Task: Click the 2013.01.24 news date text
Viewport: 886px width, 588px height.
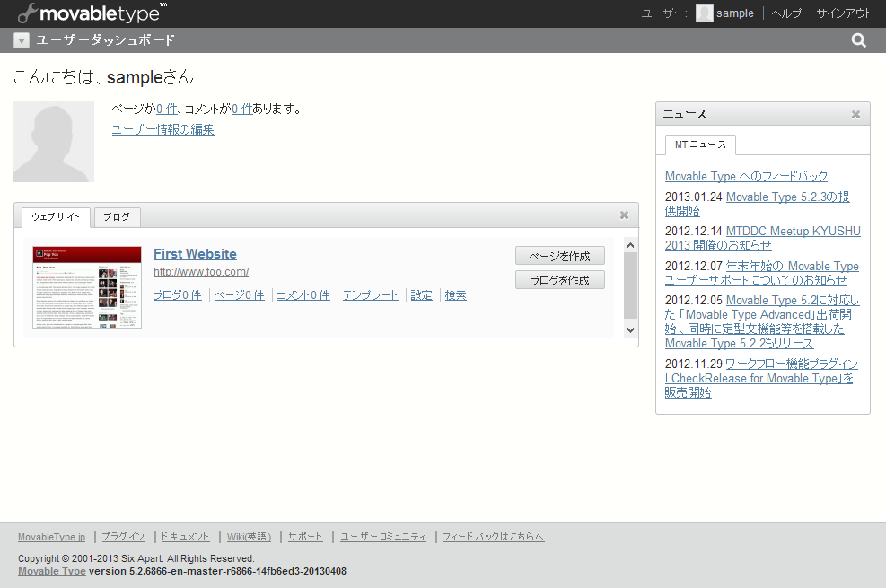Action: (693, 197)
